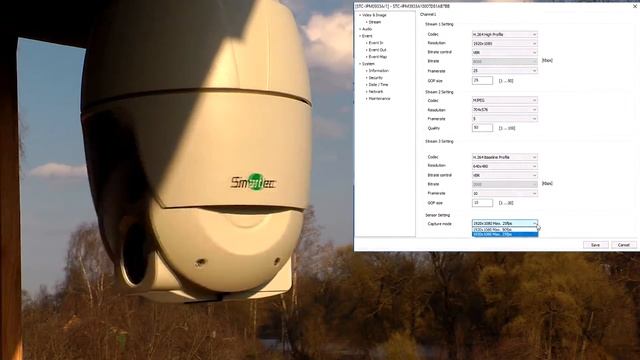The width and height of the screenshot is (640, 360).
Task: Click the Capture mode combo box
Action: click(x=504, y=223)
